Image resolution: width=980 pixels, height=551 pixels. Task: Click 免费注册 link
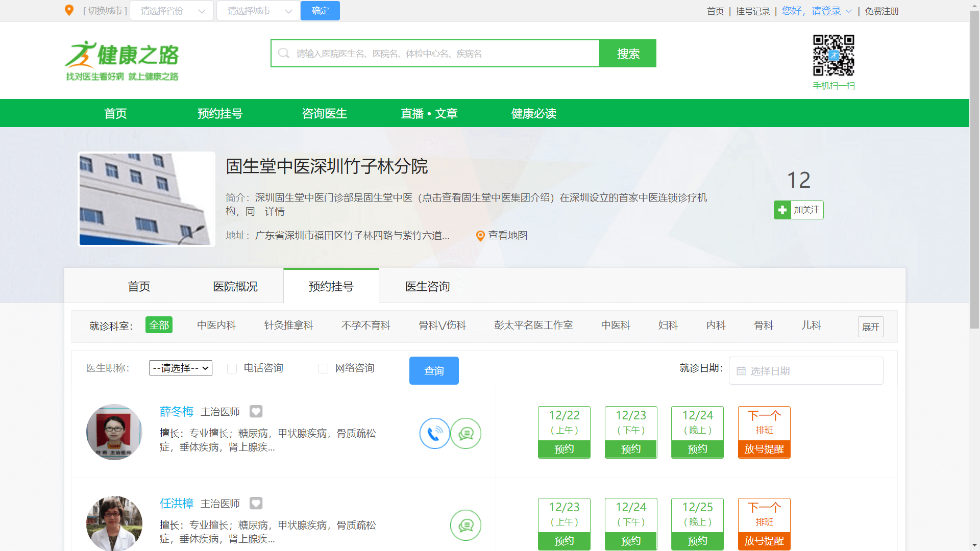(881, 11)
